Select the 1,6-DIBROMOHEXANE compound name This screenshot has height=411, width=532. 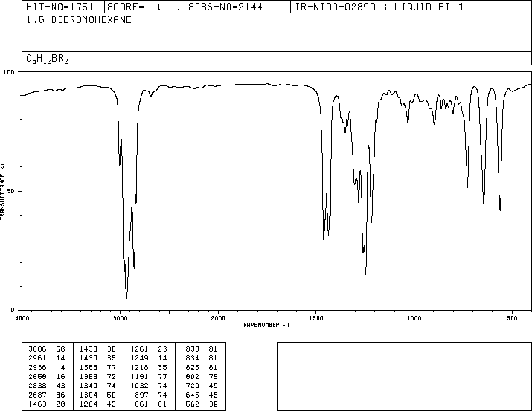point(79,20)
